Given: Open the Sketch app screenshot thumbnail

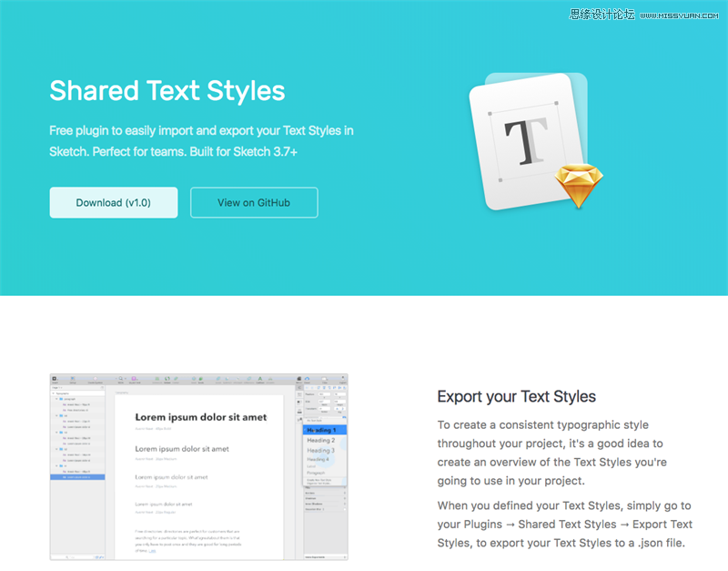Looking at the screenshot, I should pos(198,467).
